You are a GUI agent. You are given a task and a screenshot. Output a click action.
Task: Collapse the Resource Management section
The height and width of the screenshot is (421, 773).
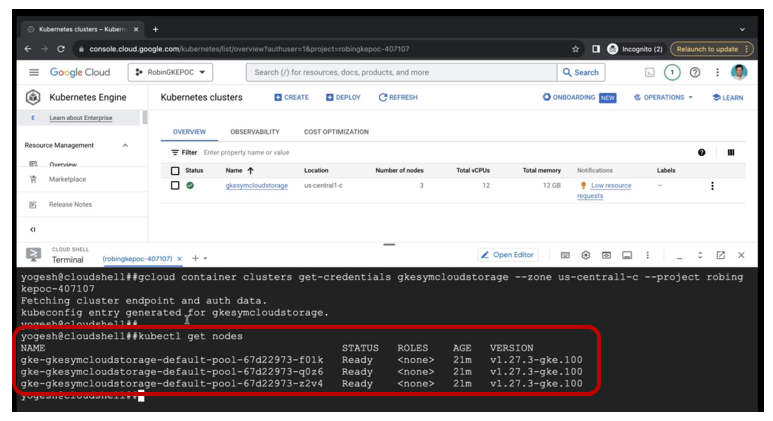pyautogui.click(x=125, y=145)
